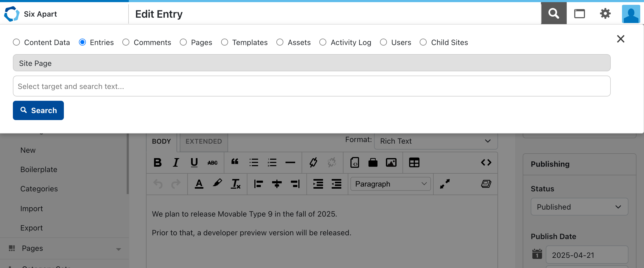
Task: Choose the Users search target
Action: point(383,42)
